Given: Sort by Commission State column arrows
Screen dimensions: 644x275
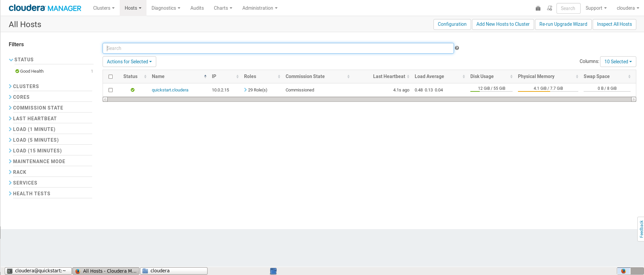Looking at the screenshot, I should tap(348, 77).
